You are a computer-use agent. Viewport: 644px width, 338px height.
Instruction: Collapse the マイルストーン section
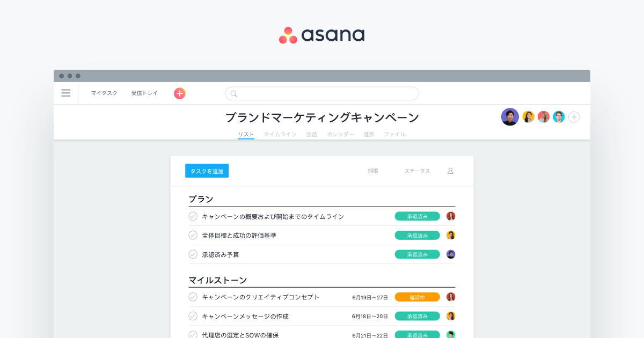click(217, 280)
